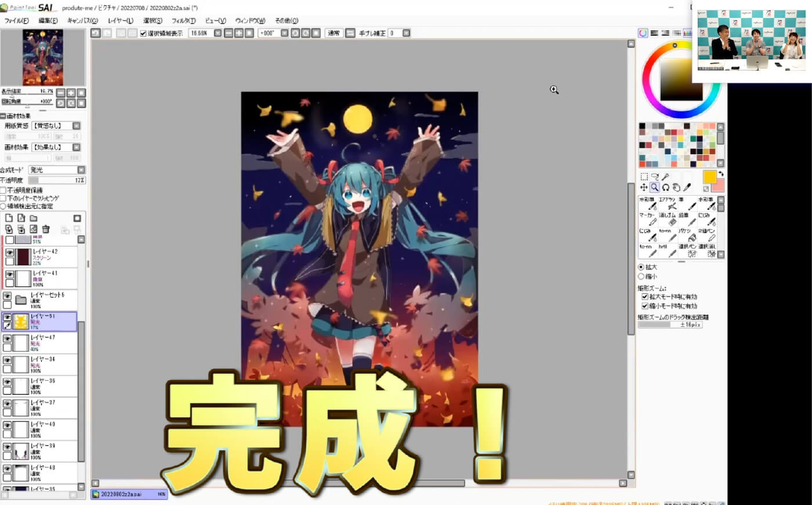Select 縮小 radio button
812x505 pixels.
pyautogui.click(x=641, y=276)
